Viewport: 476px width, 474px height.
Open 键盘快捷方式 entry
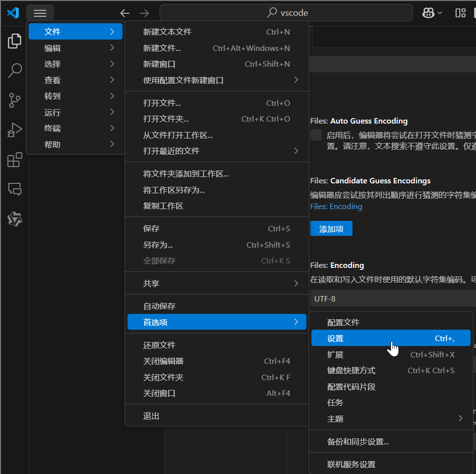coord(390,371)
